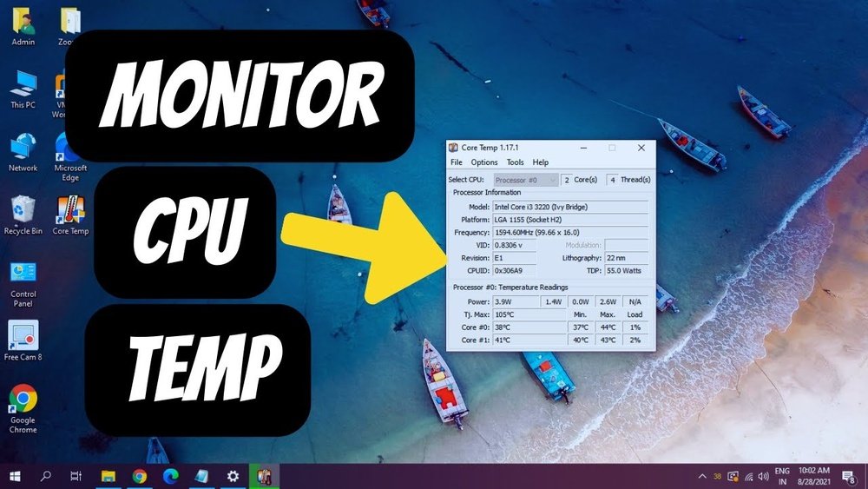
Task: Click the empty Modulation field
Action: pos(626,245)
